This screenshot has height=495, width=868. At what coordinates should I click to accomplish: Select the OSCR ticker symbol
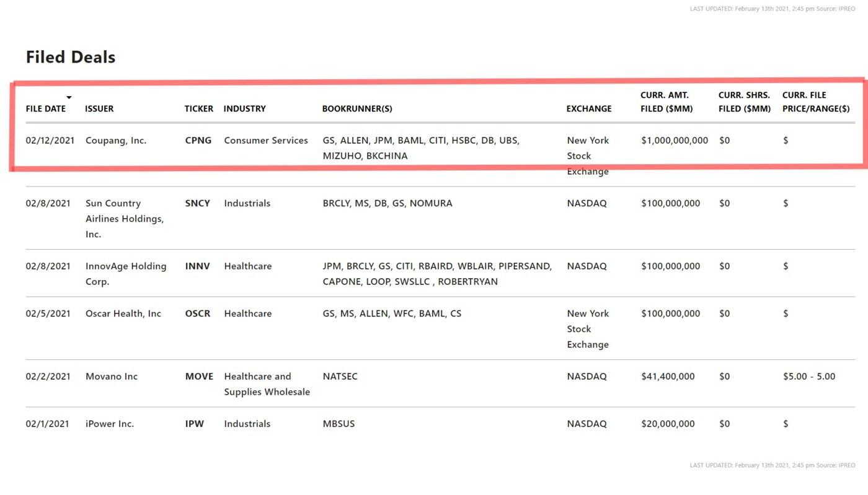[197, 313]
